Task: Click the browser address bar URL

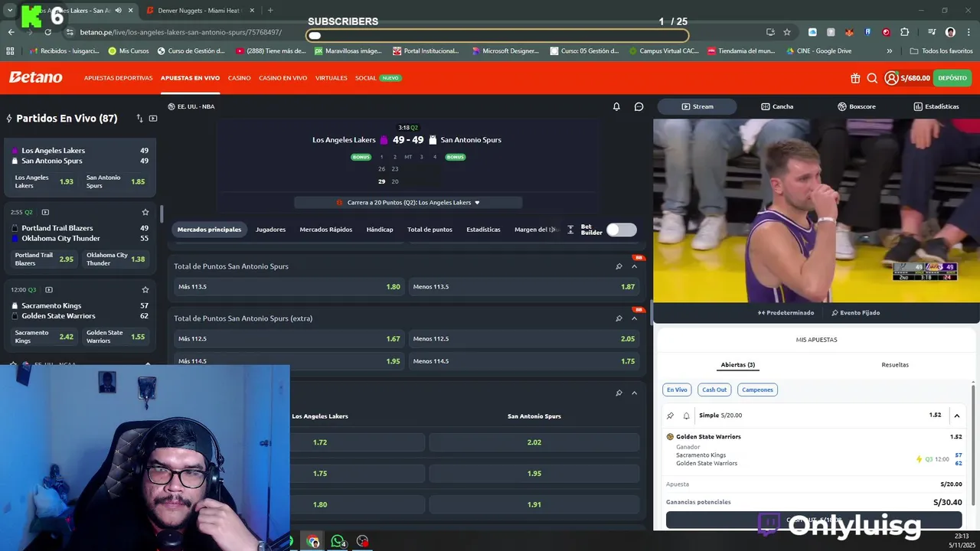Action: coord(181,32)
